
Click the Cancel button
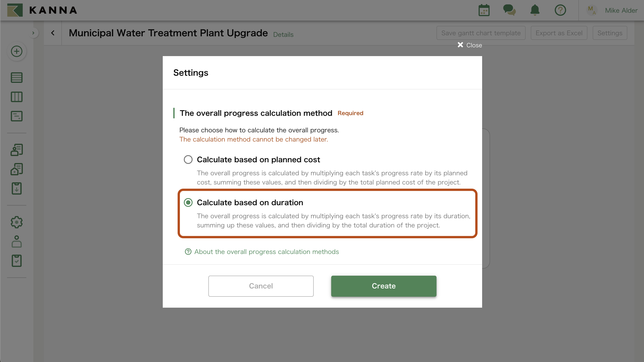261,286
